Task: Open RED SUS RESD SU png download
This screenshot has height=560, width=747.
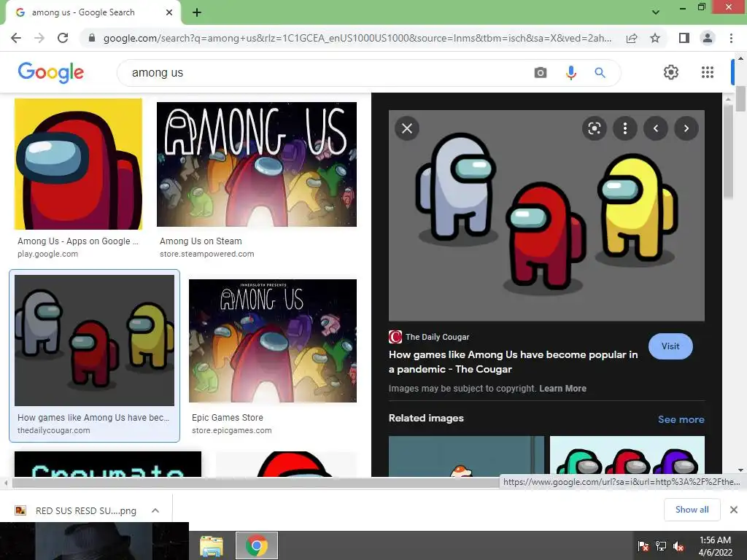Action: pyautogui.click(x=86, y=510)
